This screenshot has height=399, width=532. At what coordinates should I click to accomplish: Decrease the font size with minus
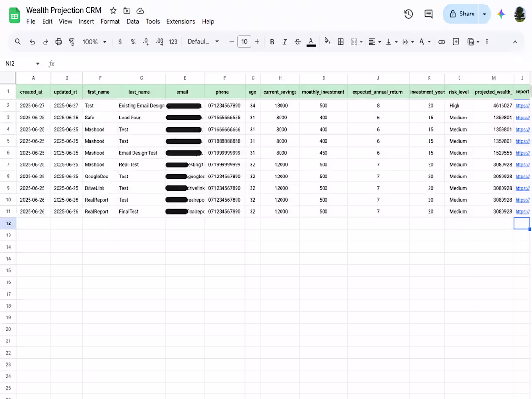(x=231, y=42)
